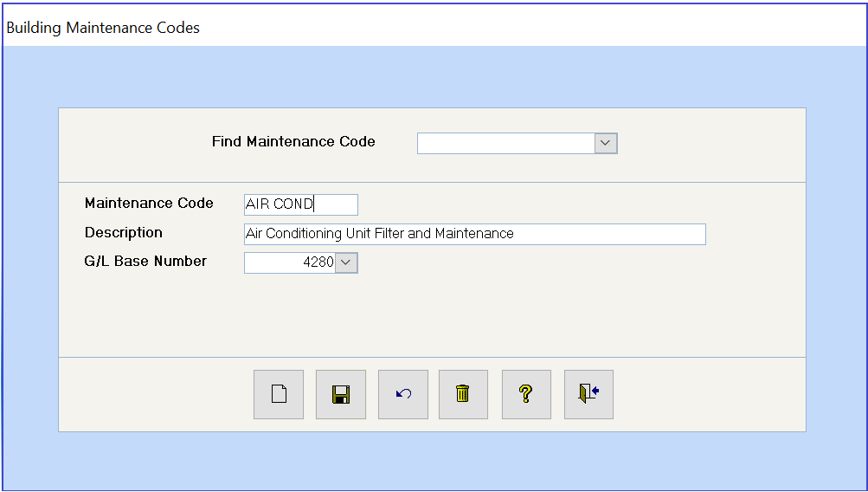This screenshot has width=868, height=492.
Task: Focus the Maintenance Code field containing AIR COND
Action: [x=300, y=204]
